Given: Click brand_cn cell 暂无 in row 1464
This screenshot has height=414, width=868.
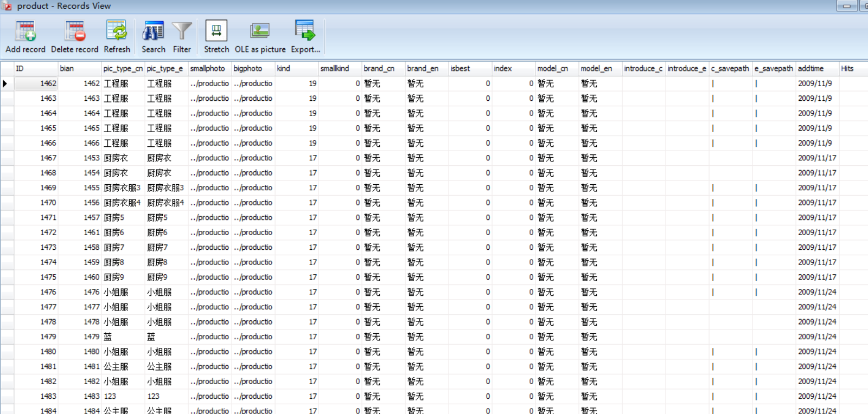Looking at the screenshot, I should (384, 113).
